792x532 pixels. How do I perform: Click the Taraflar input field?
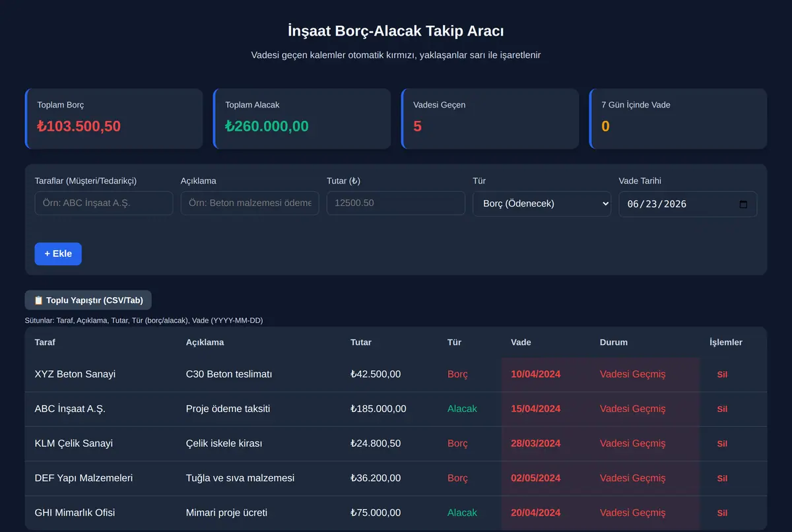104,203
